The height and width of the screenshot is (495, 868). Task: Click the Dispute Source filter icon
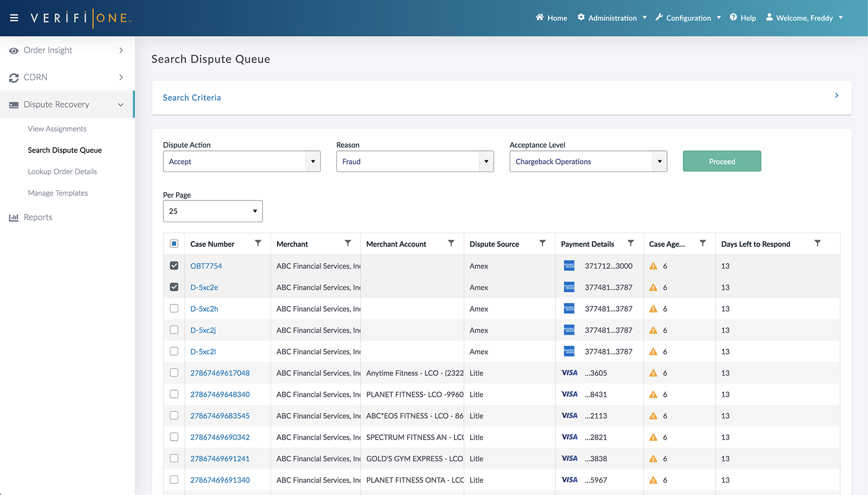tap(542, 243)
